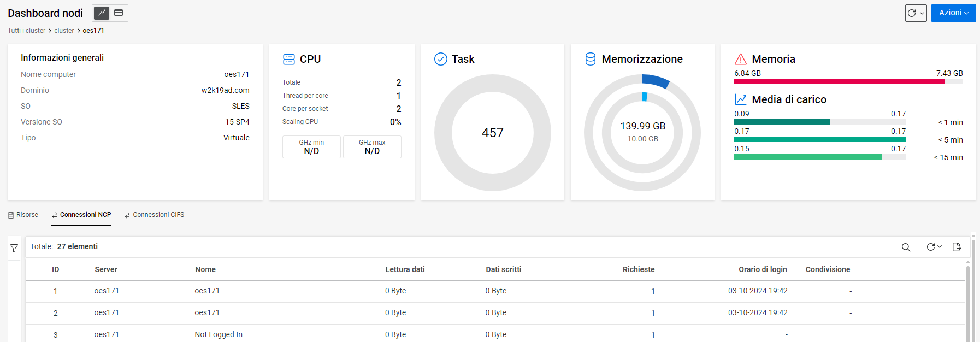Click the red Memoria usage bar
This screenshot has width=980, height=342.
click(x=839, y=81)
